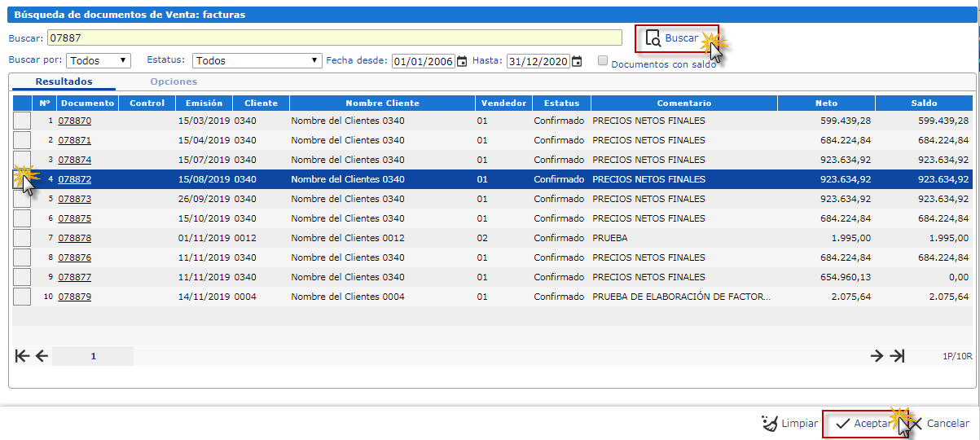Open calendar picker for Hasta date
Viewport: 980px width, 440px height.
pyautogui.click(x=577, y=61)
